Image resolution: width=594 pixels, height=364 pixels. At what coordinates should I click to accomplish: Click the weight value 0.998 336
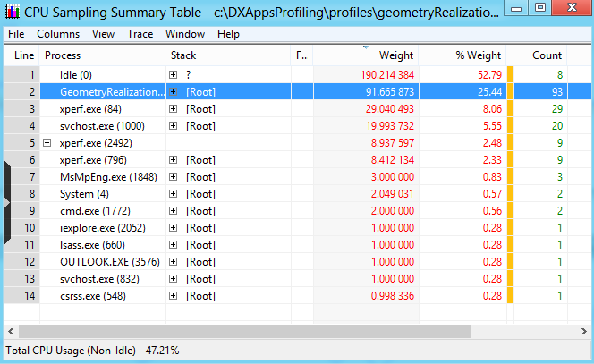(393, 296)
